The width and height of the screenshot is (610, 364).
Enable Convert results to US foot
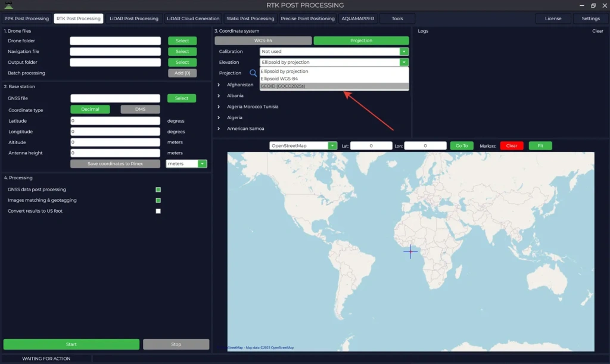click(x=158, y=211)
